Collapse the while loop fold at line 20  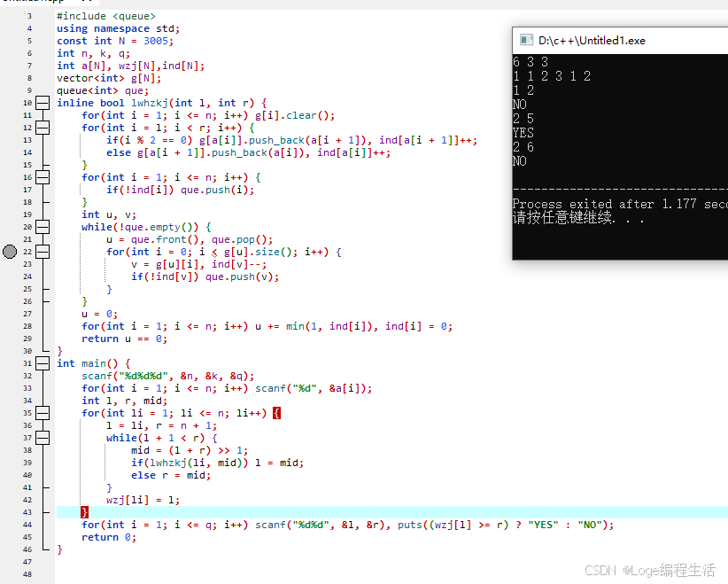[43, 227]
